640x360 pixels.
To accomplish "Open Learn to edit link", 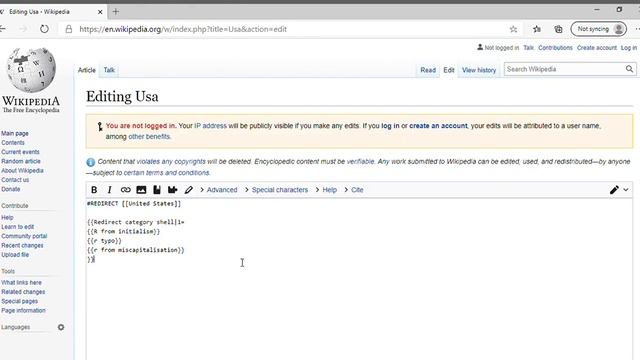I will click(18, 227).
